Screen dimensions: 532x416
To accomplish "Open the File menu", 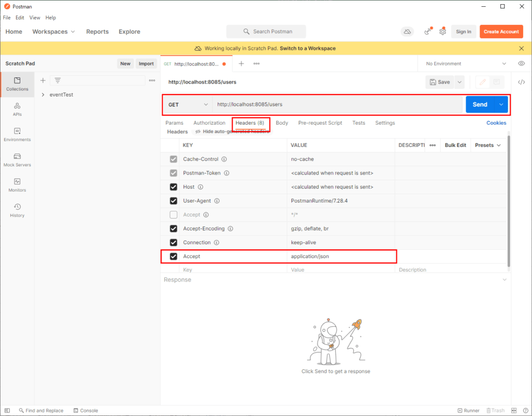I will (x=7, y=18).
